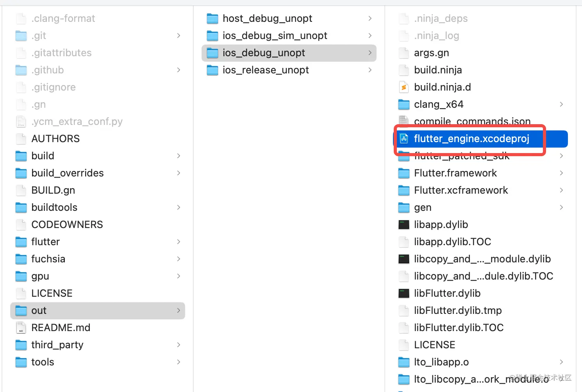The image size is (582, 392).
Task: Select the libFlutter.dylib.tmp file name
Action: click(x=458, y=310)
